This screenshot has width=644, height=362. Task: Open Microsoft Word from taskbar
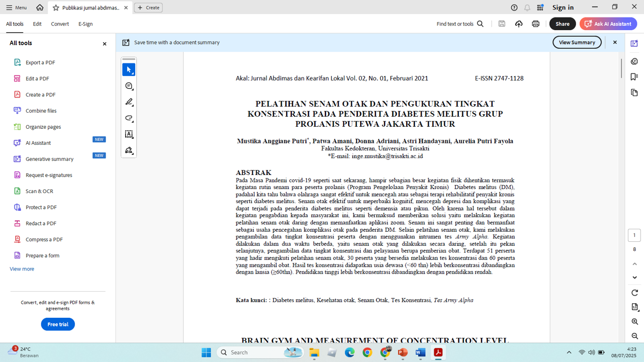(x=420, y=352)
